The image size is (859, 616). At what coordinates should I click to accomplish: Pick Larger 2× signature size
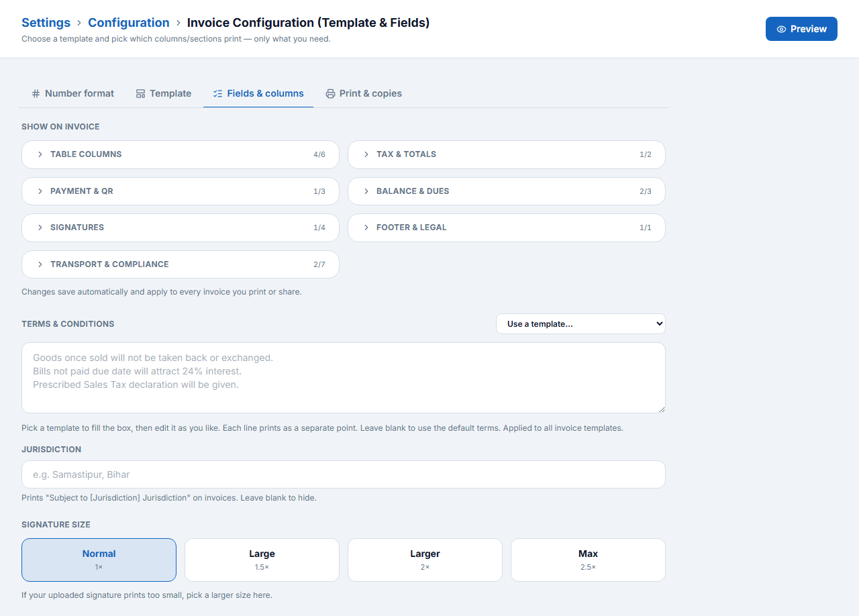425,560
